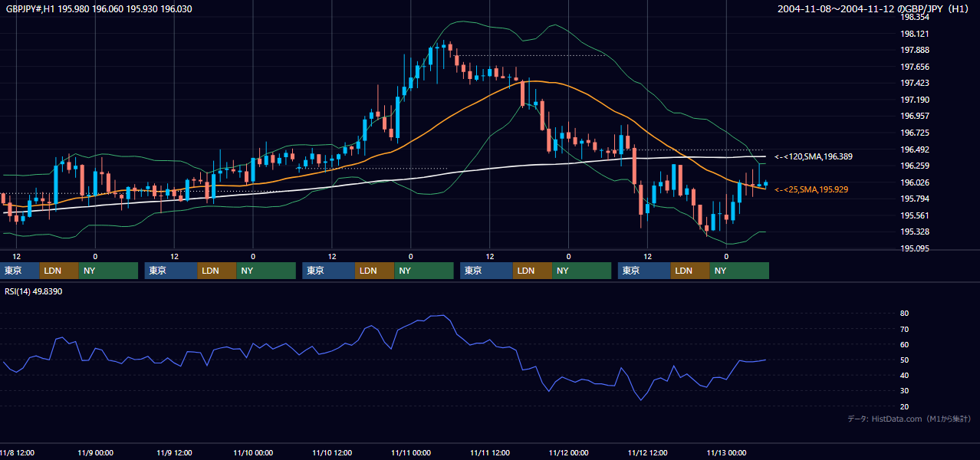The width and height of the screenshot is (980, 460).
Task: Click the leftmost NY session block
Action: 108,271
